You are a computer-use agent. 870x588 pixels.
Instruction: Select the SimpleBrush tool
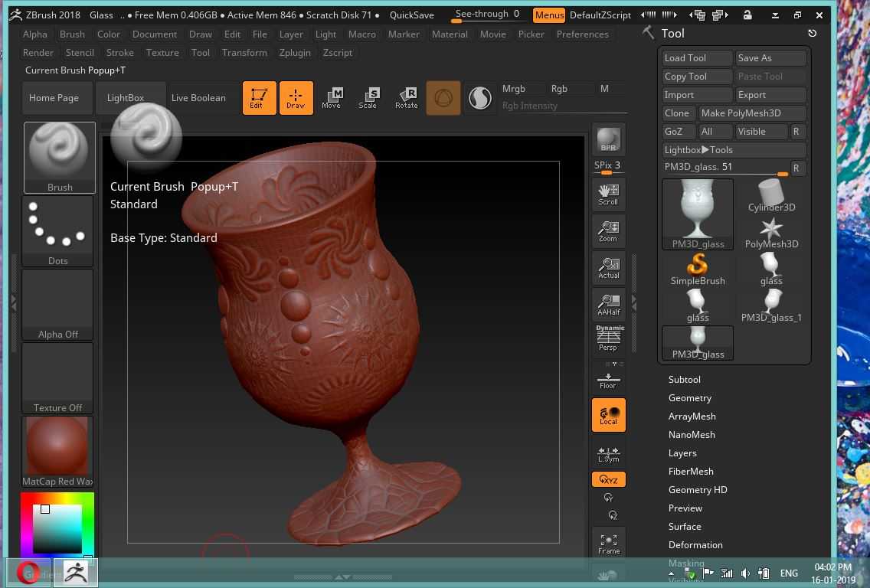pyautogui.click(x=698, y=269)
